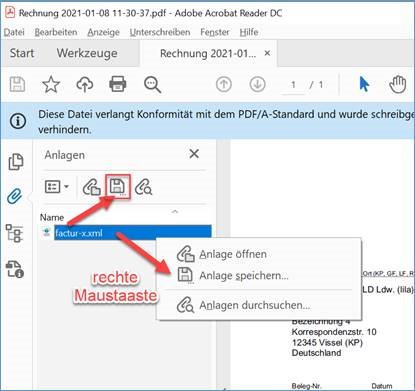
Task: Click the factur-x.xml file type icon
Action: pyautogui.click(x=47, y=232)
